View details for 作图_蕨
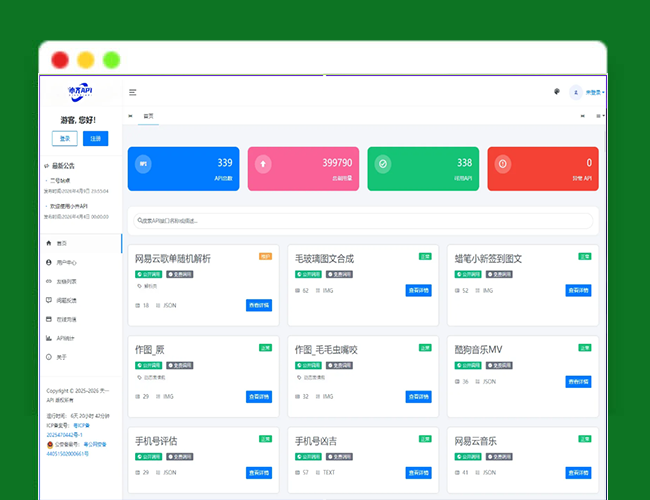 pyautogui.click(x=259, y=396)
